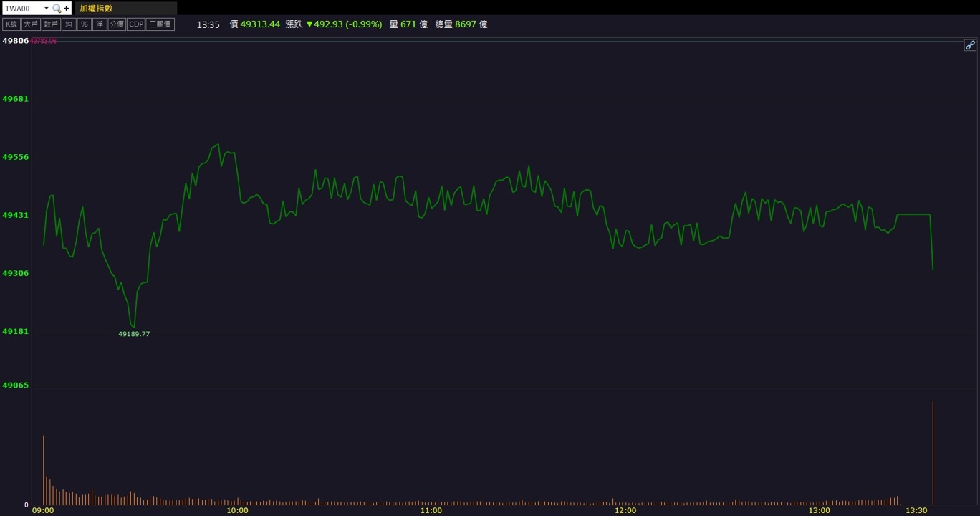Click the 量 671 億 volume text

coord(408,24)
